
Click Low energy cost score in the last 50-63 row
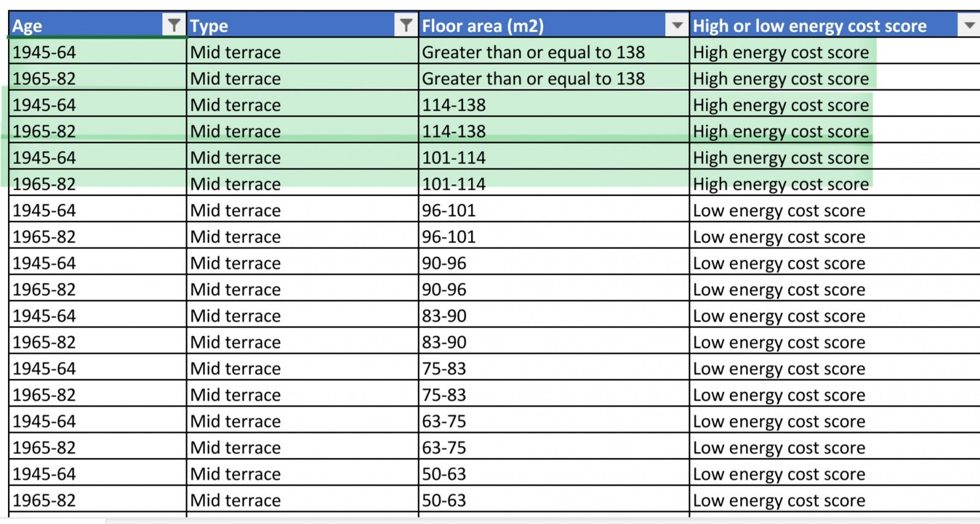point(779,500)
